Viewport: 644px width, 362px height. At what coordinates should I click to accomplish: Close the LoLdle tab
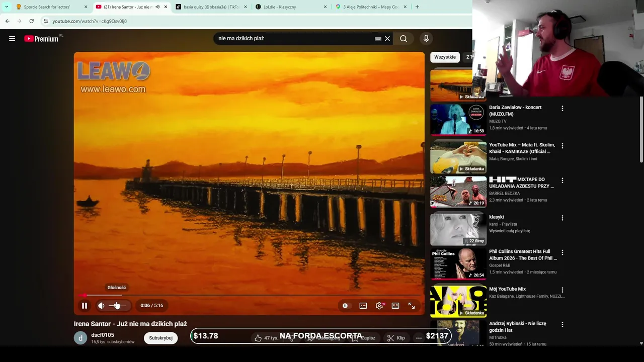[x=325, y=7]
